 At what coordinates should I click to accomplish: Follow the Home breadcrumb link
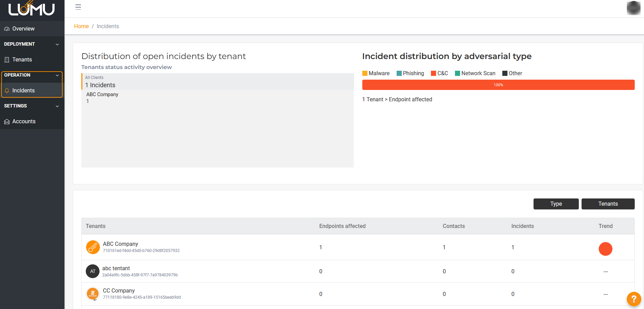[81, 26]
